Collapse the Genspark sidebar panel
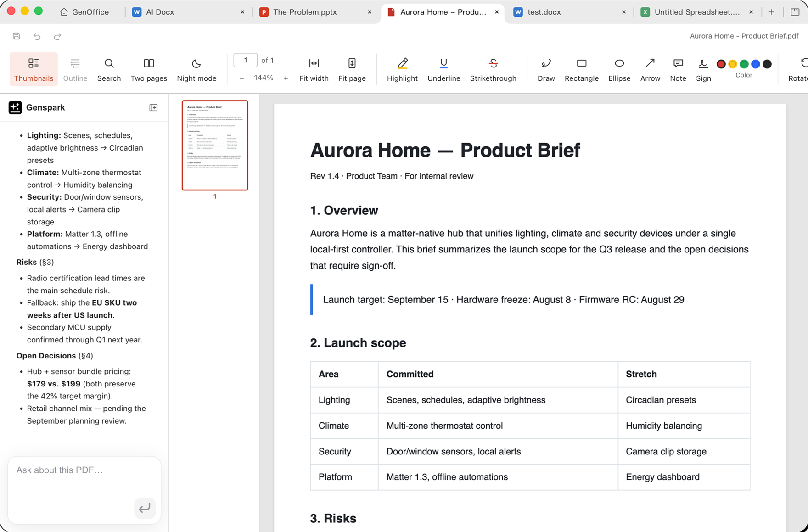This screenshot has height=532, width=808. [153, 108]
